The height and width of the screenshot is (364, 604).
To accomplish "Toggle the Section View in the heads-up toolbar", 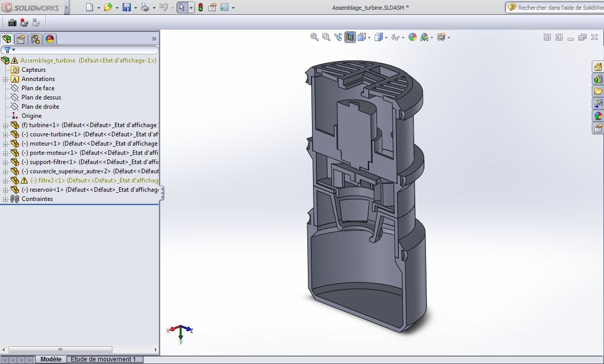I will tap(350, 37).
